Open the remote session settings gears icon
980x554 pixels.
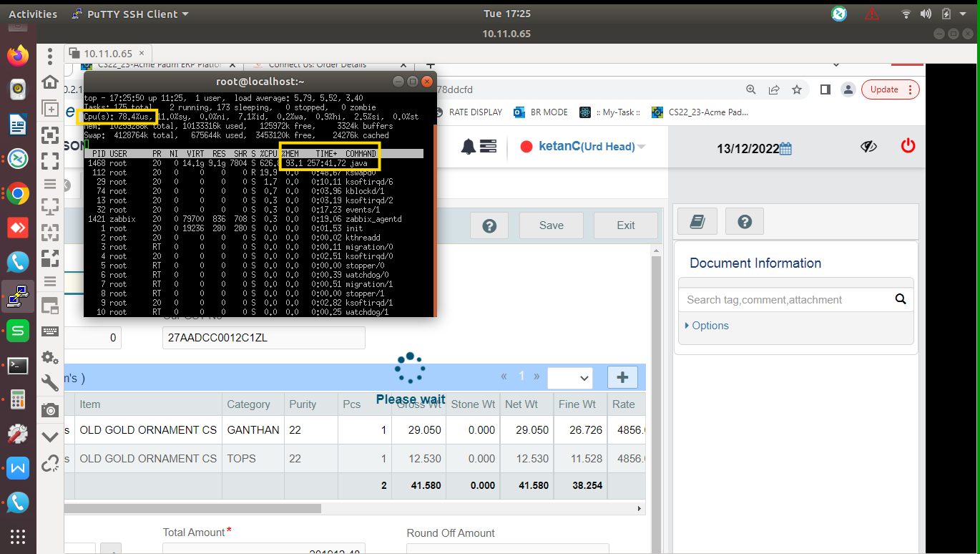pos(50,356)
